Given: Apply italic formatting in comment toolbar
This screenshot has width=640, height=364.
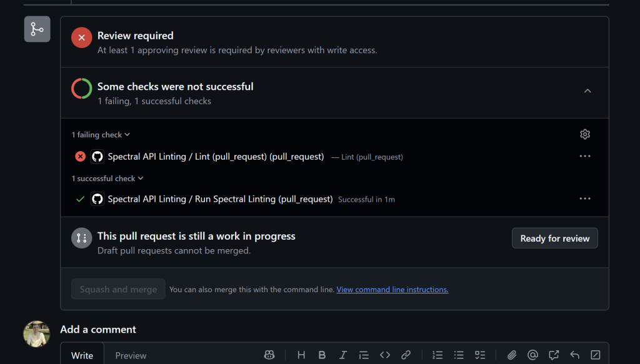Looking at the screenshot, I should (343, 355).
